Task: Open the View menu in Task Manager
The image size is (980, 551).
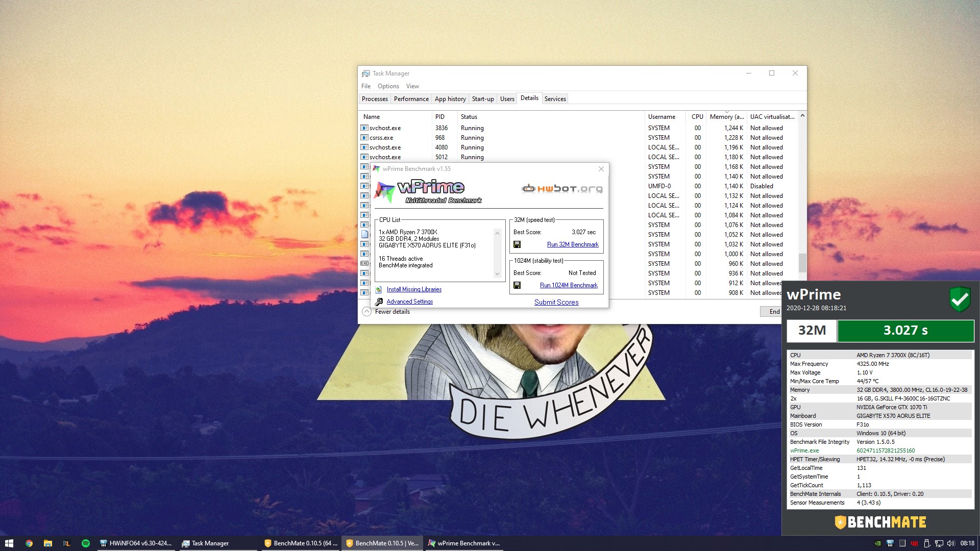Action: (412, 86)
